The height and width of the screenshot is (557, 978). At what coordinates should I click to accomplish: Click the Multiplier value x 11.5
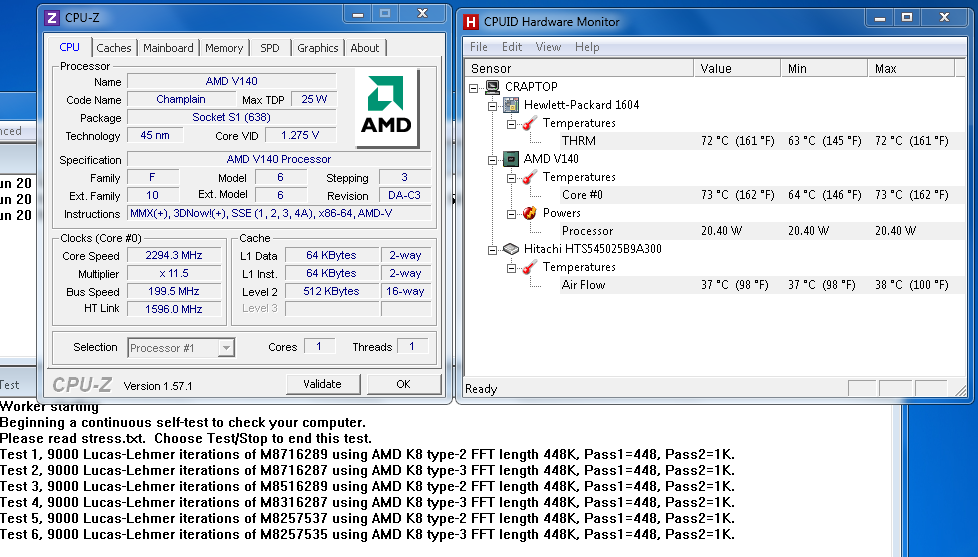(x=174, y=273)
